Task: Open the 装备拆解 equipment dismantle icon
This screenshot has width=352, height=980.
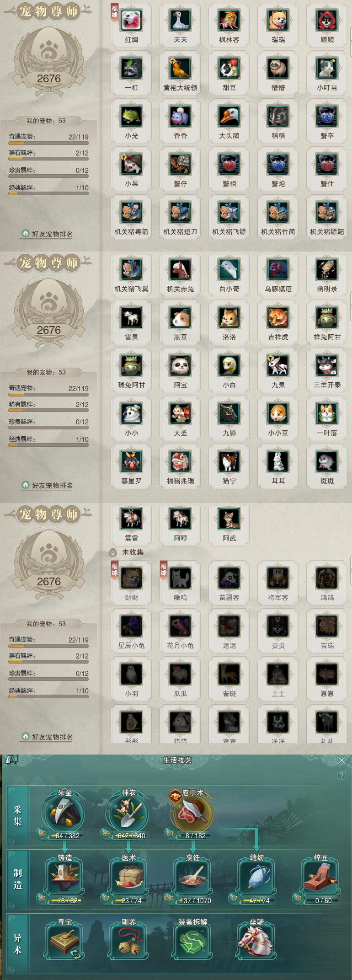Action: point(192,943)
